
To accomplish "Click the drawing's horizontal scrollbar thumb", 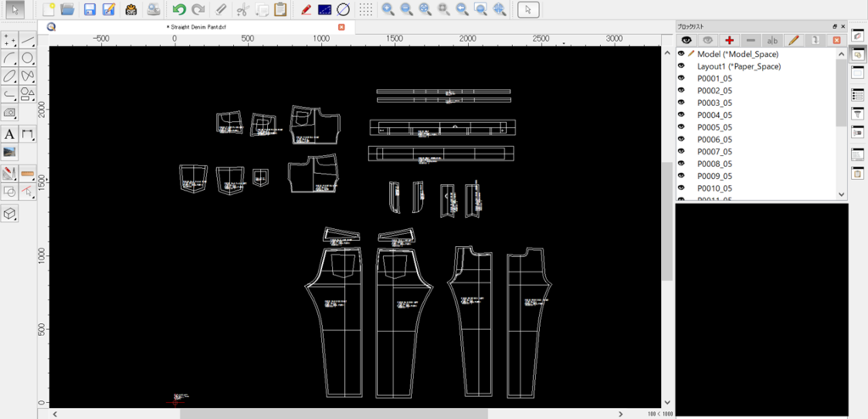I will (334, 414).
